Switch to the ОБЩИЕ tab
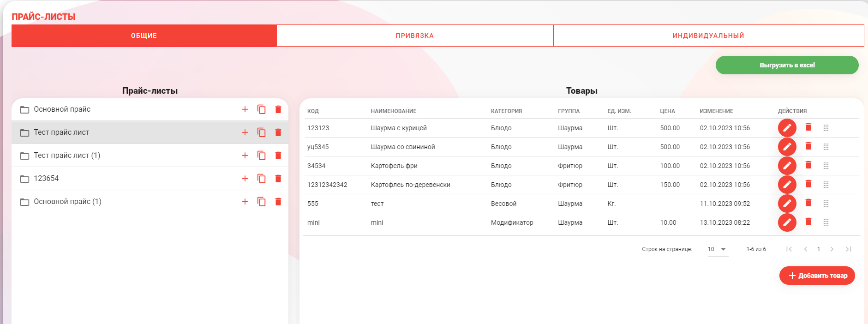Screen dimensions: 868x324 tap(144, 36)
